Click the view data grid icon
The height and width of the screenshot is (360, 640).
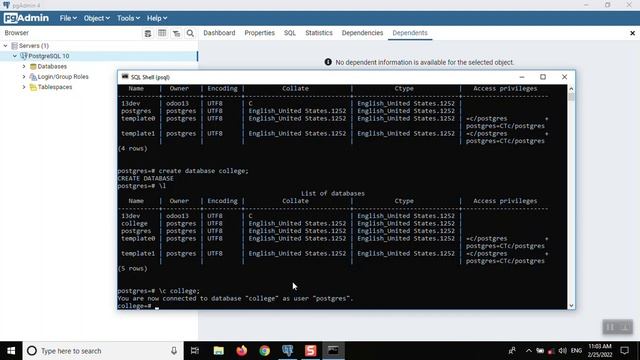[x=162, y=33]
